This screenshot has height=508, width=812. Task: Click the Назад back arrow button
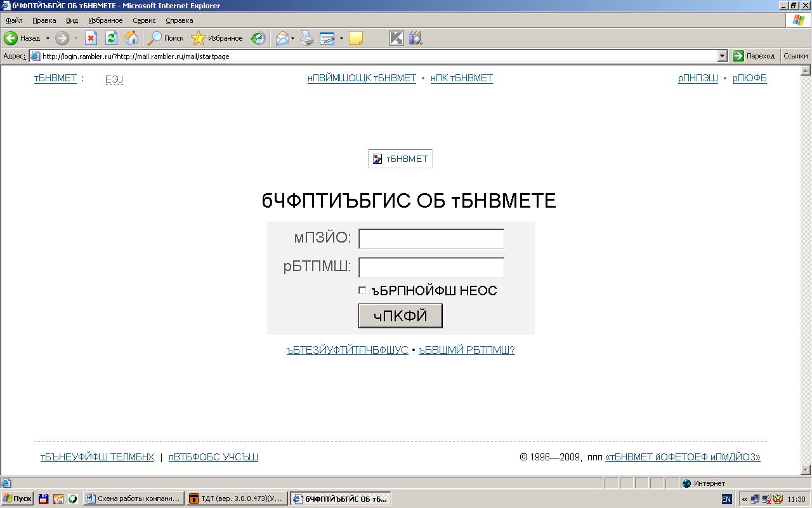(22, 38)
